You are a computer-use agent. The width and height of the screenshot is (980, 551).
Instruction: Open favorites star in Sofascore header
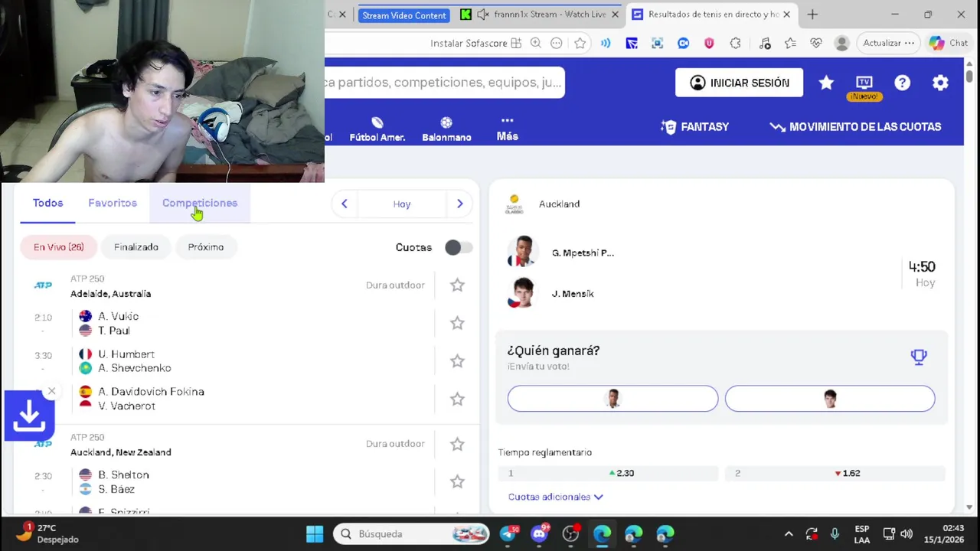pyautogui.click(x=826, y=83)
